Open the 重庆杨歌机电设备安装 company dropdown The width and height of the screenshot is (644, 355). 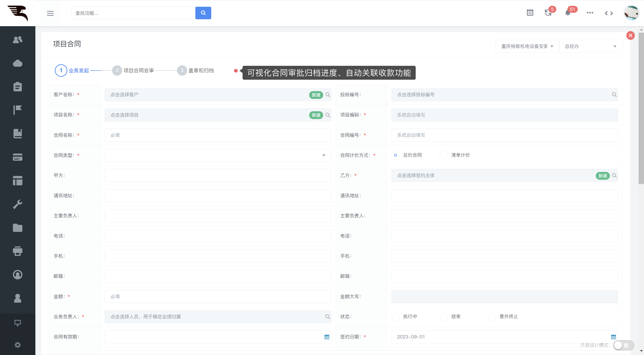click(x=527, y=46)
